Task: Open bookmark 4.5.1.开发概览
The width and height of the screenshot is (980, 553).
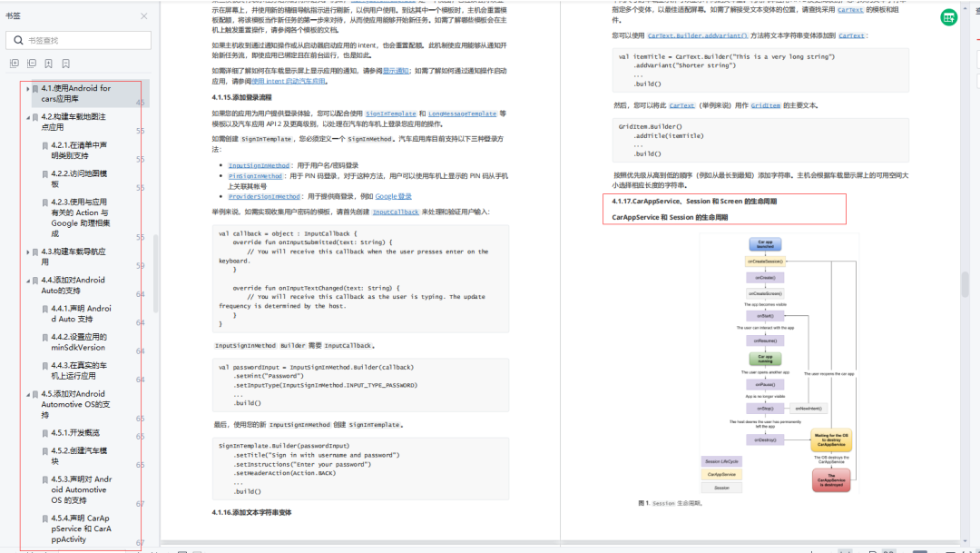Action: coord(75,433)
